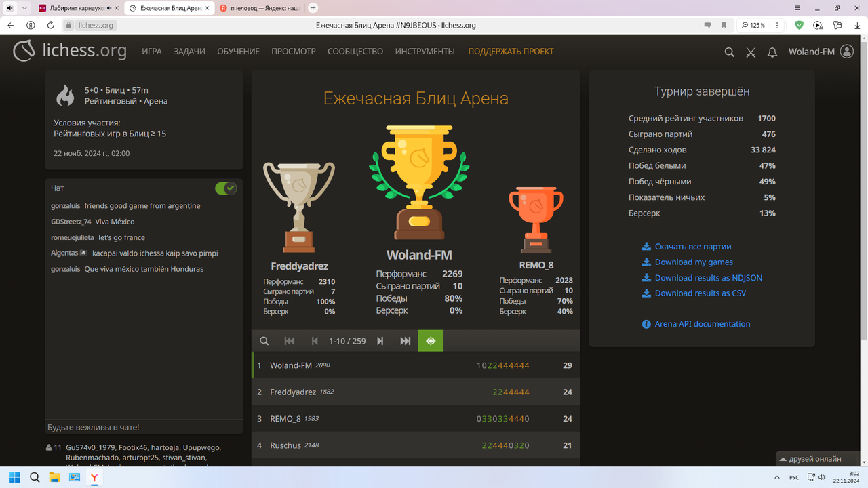This screenshot has width=868, height=488.
Task: Open the ПРОСМОТР menu
Action: pos(294,52)
